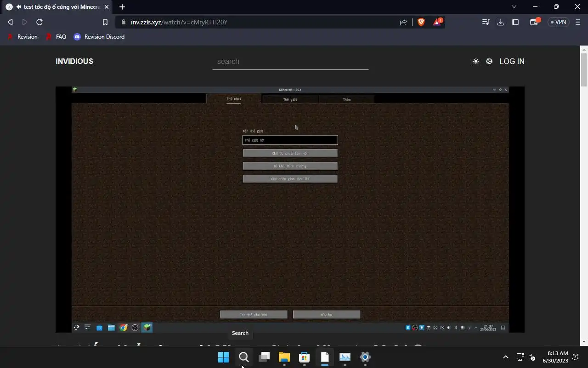View site info via the lock icon
The height and width of the screenshot is (368, 588).
click(x=123, y=22)
